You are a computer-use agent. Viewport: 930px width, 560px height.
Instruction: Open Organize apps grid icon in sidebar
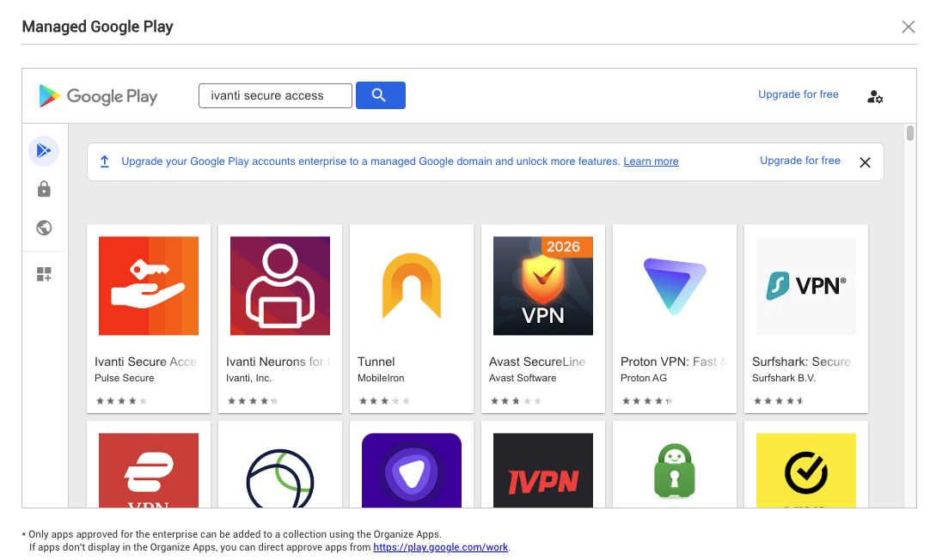(x=44, y=274)
